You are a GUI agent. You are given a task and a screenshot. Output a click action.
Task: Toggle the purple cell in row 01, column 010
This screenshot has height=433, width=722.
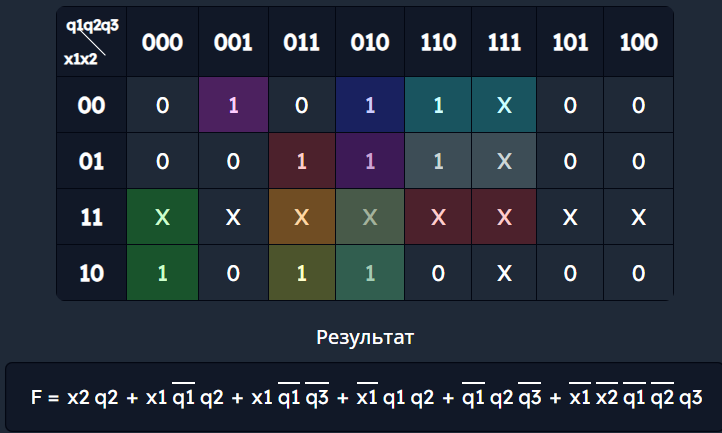(369, 162)
